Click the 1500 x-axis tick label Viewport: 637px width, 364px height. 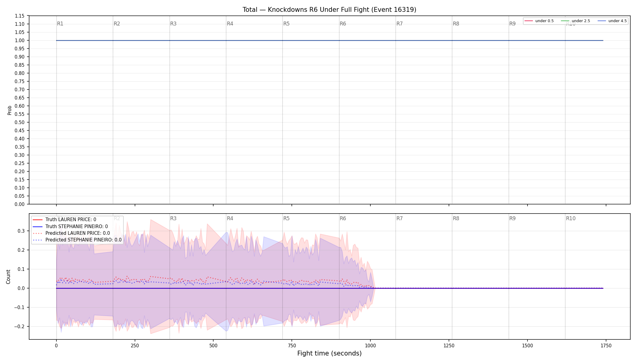pyautogui.click(x=527, y=345)
